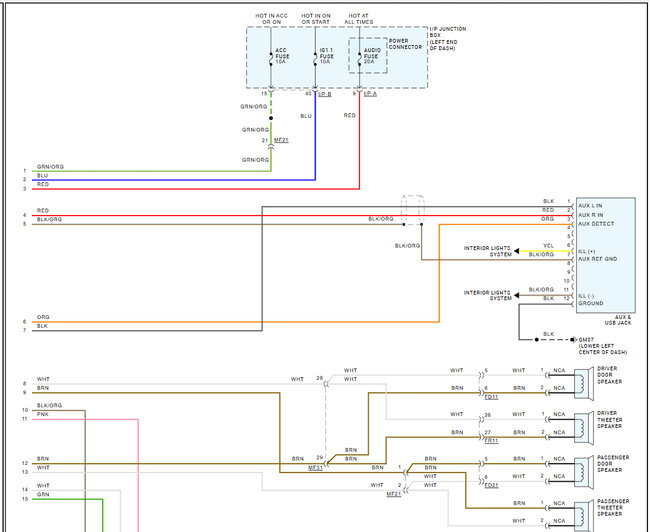Viewport: 650px width, 532px height.
Task: Click the I/P-A connector label
Action: tap(370, 94)
